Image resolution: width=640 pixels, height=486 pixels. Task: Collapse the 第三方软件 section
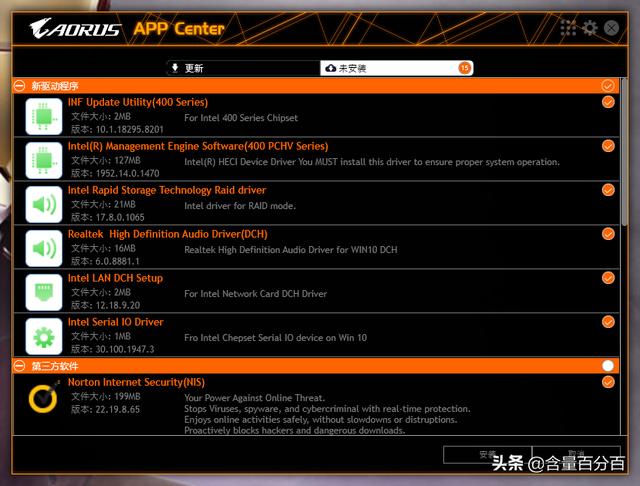pyautogui.click(x=19, y=366)
